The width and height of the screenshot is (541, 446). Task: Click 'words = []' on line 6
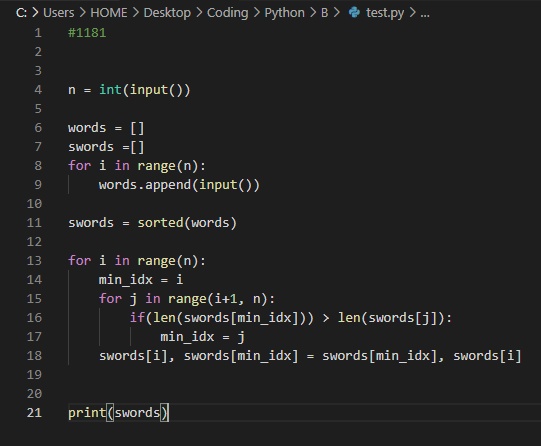[x=106, y=128]
